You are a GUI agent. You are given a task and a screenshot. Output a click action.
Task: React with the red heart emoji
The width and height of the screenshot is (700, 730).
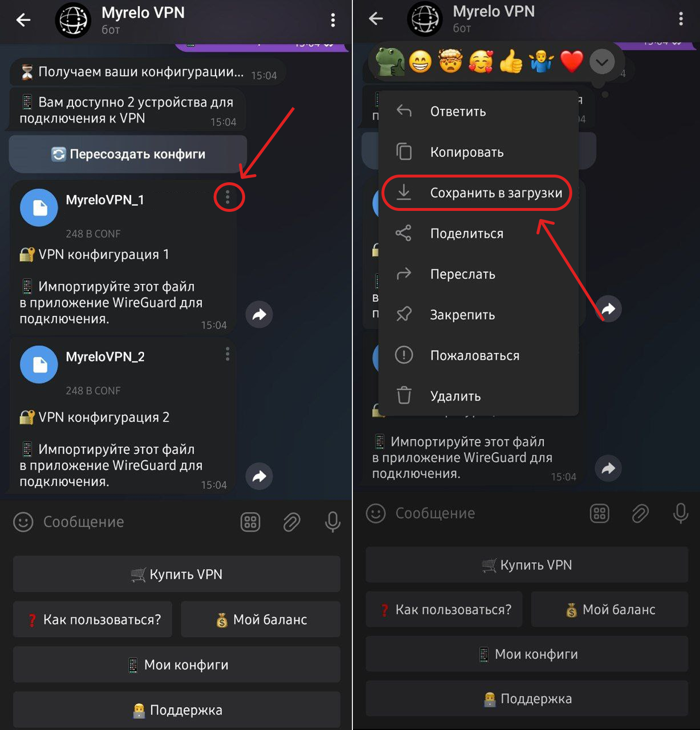571,62
